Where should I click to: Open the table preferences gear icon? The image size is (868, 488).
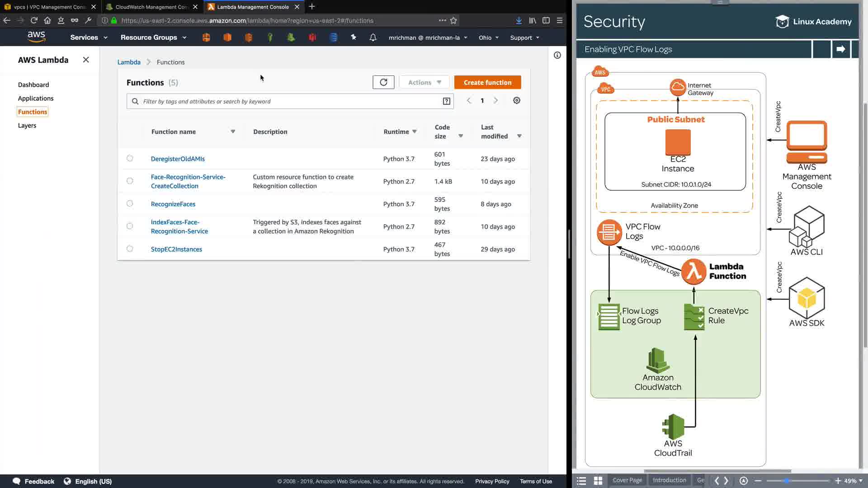tap(517, 101)
